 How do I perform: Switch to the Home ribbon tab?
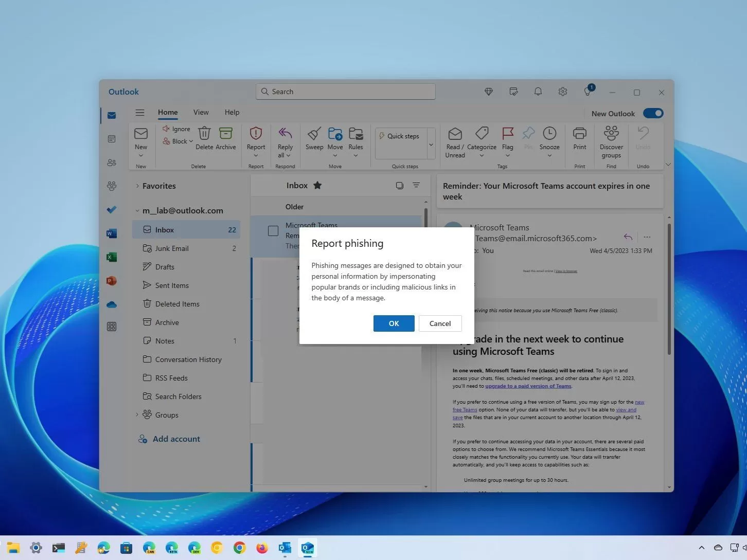(168, 112)
